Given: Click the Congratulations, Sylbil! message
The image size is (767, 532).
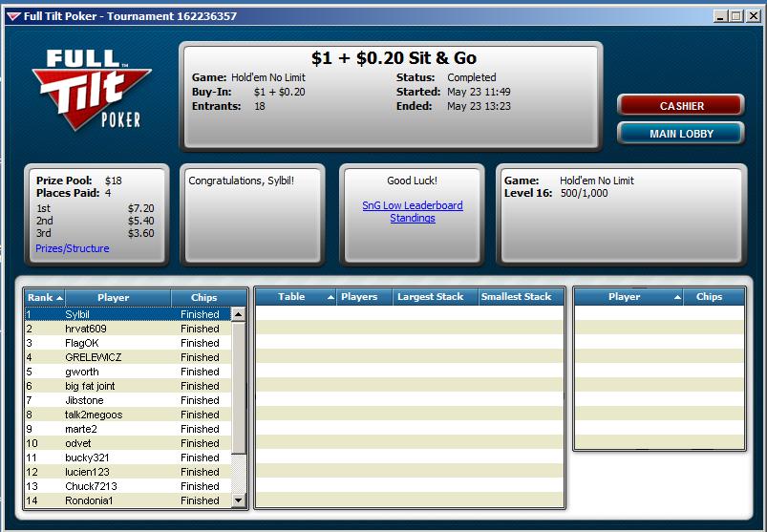Looking at the screenshot, I should (x=241, y=181).
